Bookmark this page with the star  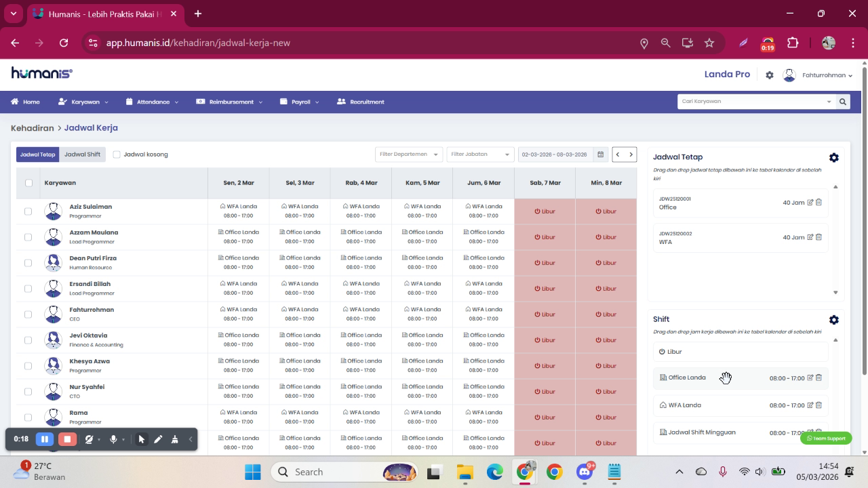pos(709,43)
